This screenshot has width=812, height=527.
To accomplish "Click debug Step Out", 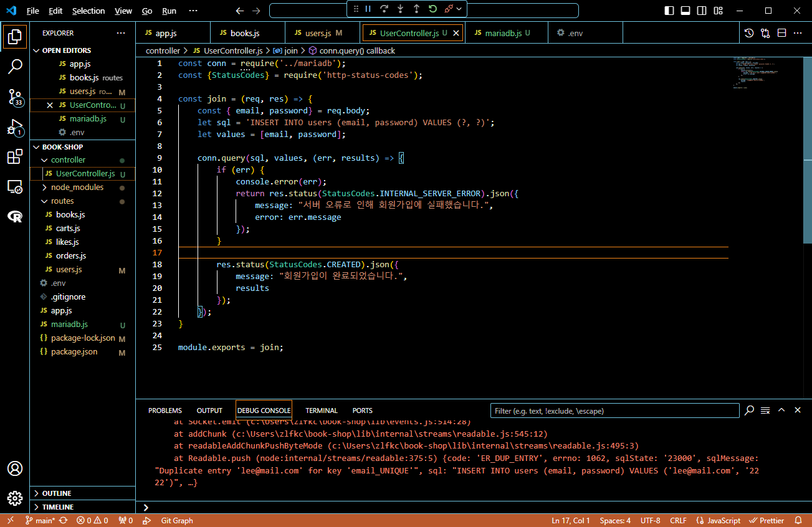I will tap(417, 9).
